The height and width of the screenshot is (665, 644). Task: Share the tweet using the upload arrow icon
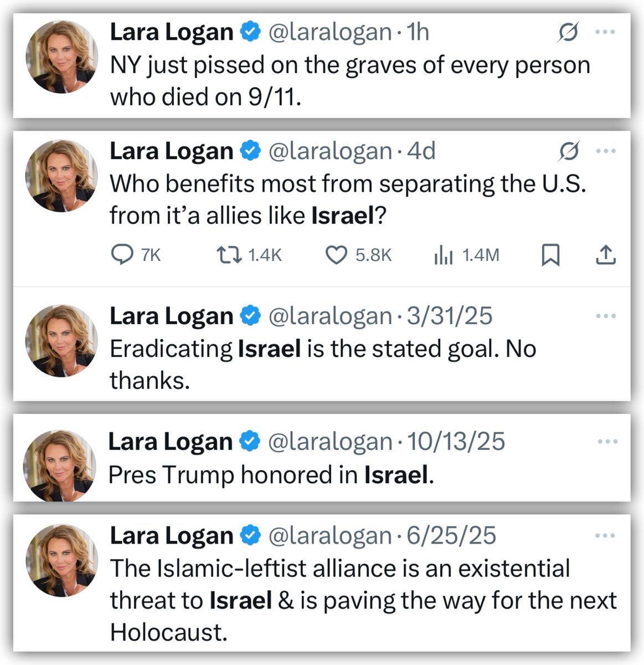(x=605, y=255)
